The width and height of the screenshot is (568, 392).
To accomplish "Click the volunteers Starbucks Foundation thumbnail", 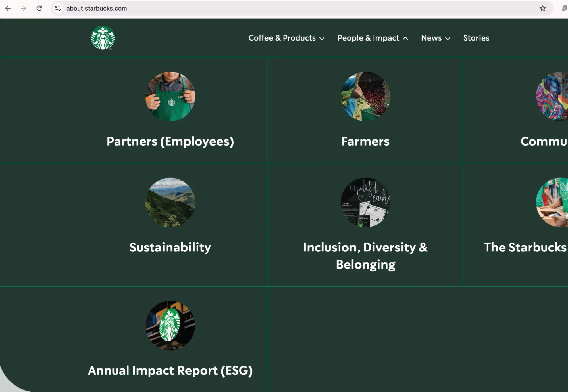I will coord(552,202).
